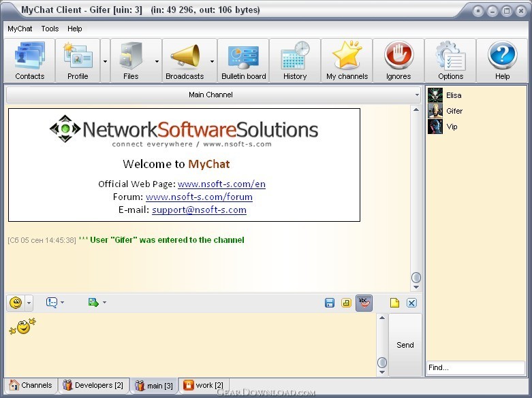
Task: Open the Tools menu
Action: pos(50,29)
